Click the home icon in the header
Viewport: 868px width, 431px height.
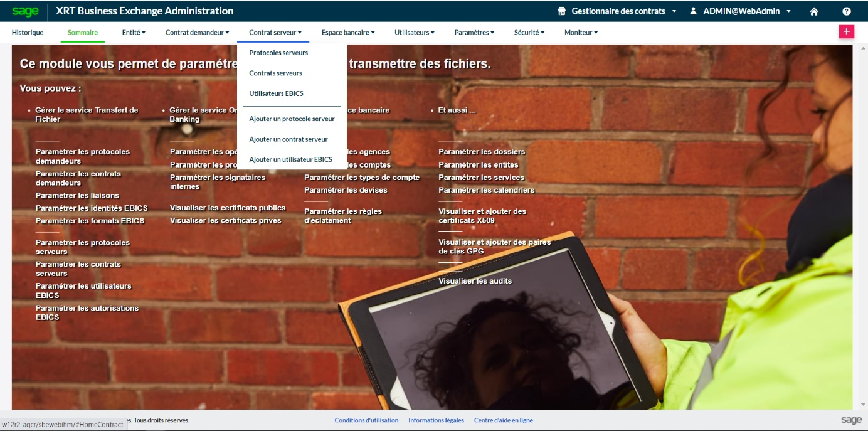tap(814, 11)
